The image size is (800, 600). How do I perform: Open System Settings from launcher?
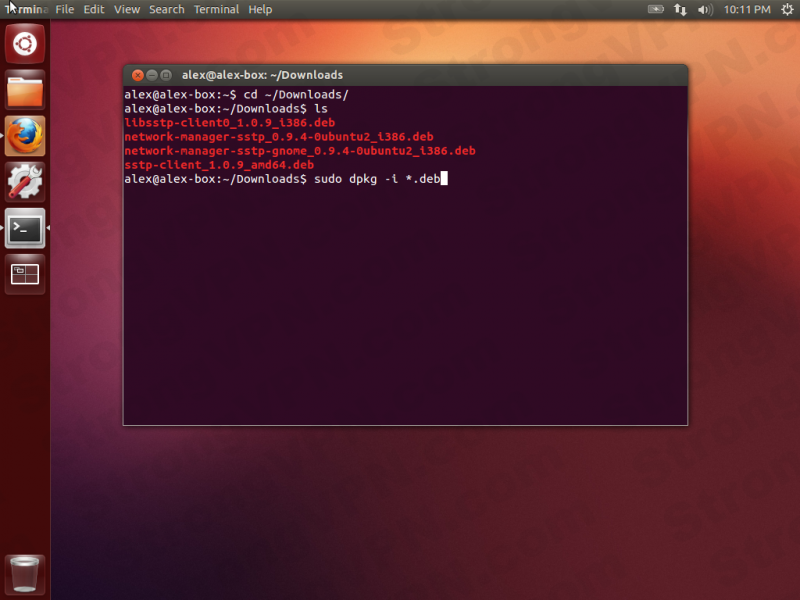[25, 182]
